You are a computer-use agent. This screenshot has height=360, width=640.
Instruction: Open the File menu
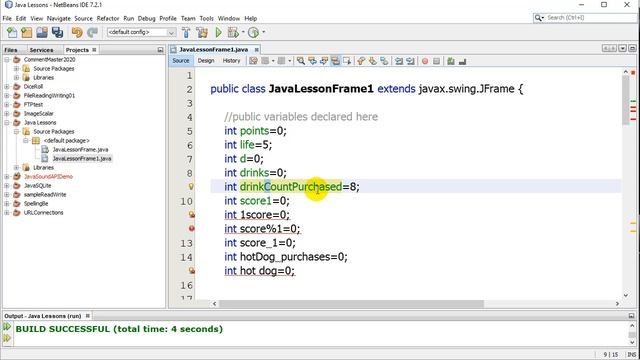point(7,18)
